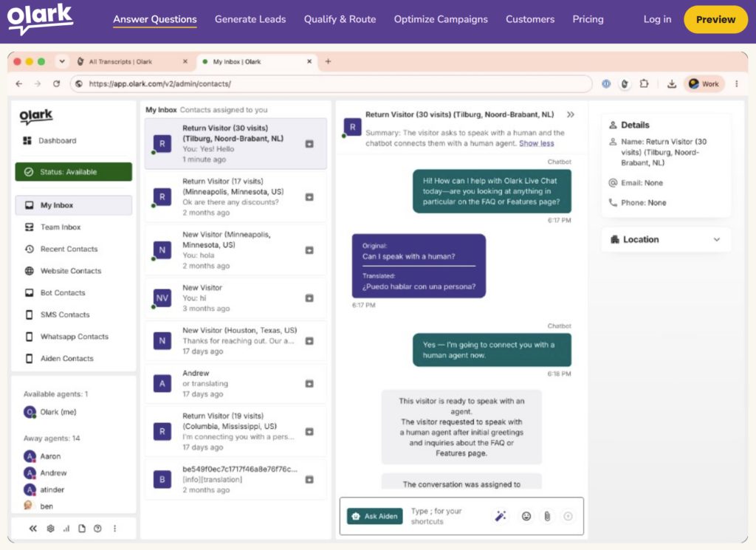Click the Show less link
The image size is (756, 550).
pos(536,143)
